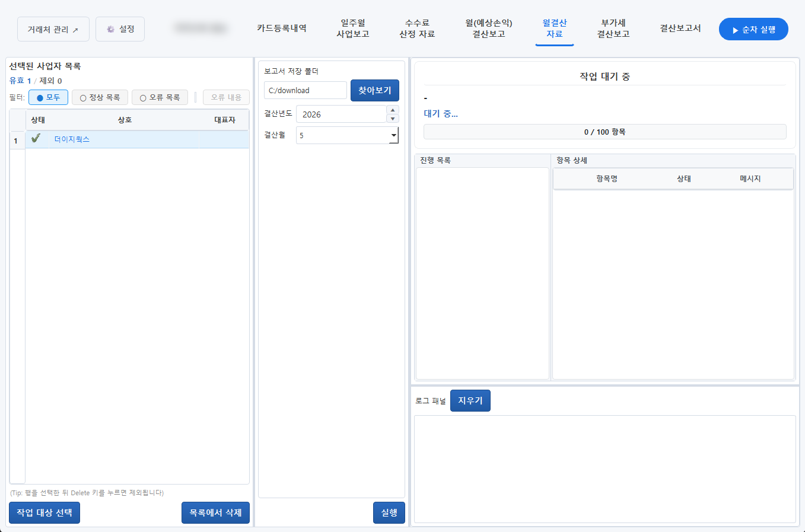Increase 결산년도 with the up arrow

pos(393,110)
